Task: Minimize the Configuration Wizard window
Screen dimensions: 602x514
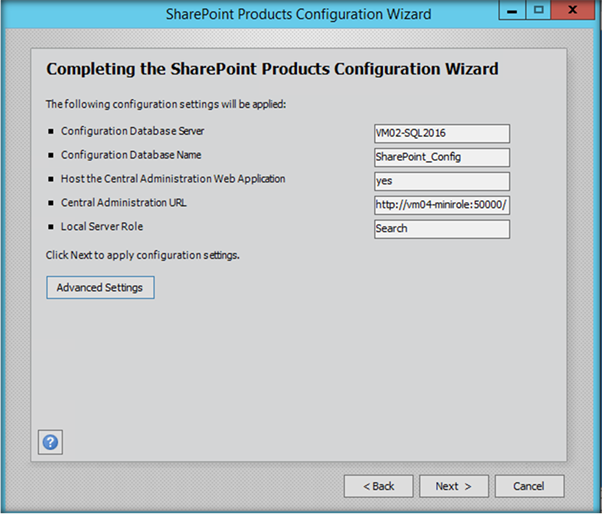Action: (x=514, y=11)
